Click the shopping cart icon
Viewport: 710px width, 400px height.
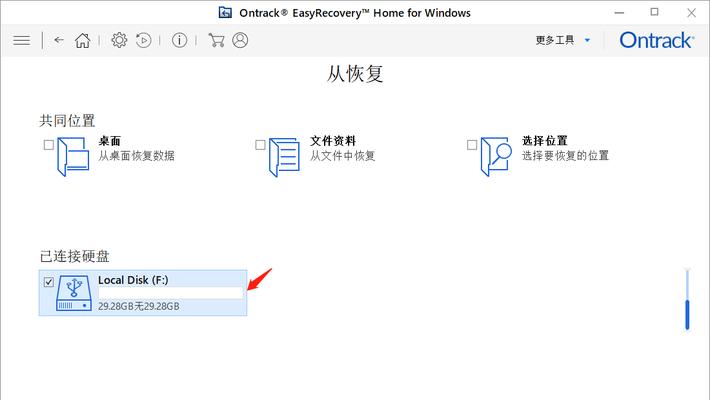pos(216,40)
